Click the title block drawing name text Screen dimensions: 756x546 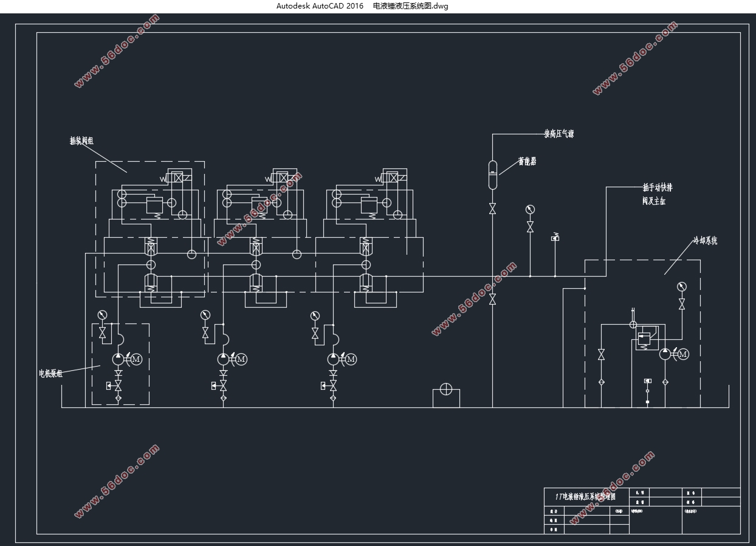click(585, 497)
